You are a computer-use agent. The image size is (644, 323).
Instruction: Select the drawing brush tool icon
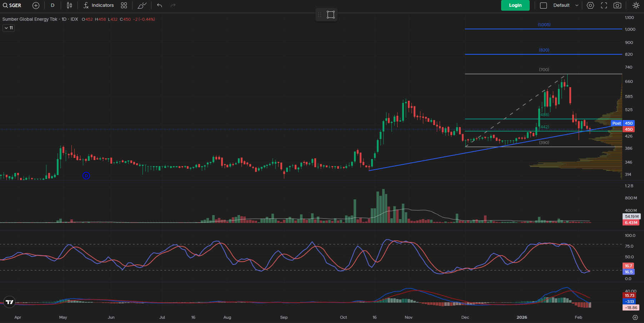point(142,5)
